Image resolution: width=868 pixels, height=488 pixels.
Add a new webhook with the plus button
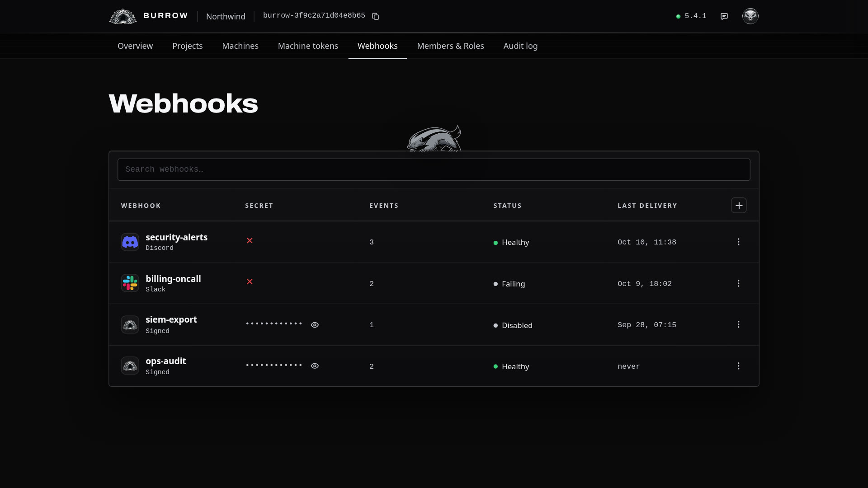click(739, 206)
